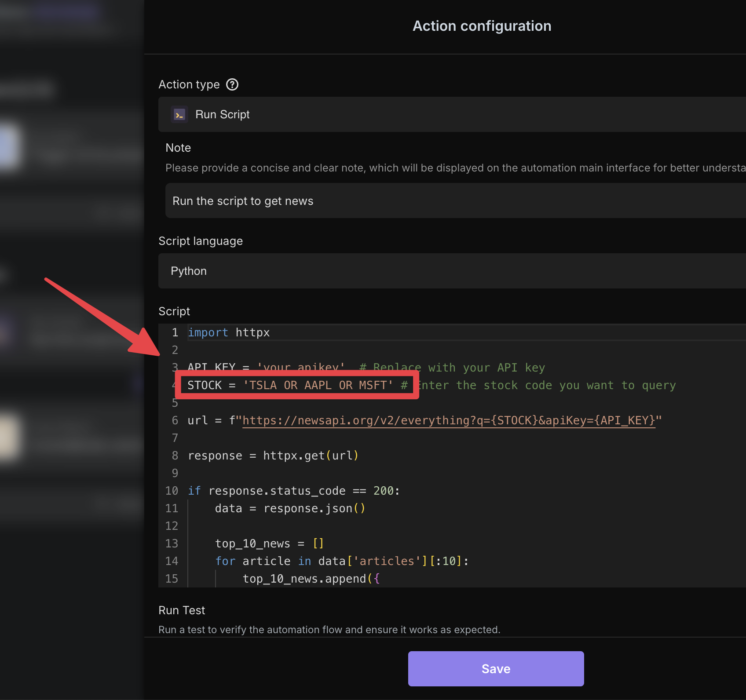The width and height of the screenshot is (746, 700).
Task: Click the 'Replace with your API key' comment
Action: [x=452, y=368]
